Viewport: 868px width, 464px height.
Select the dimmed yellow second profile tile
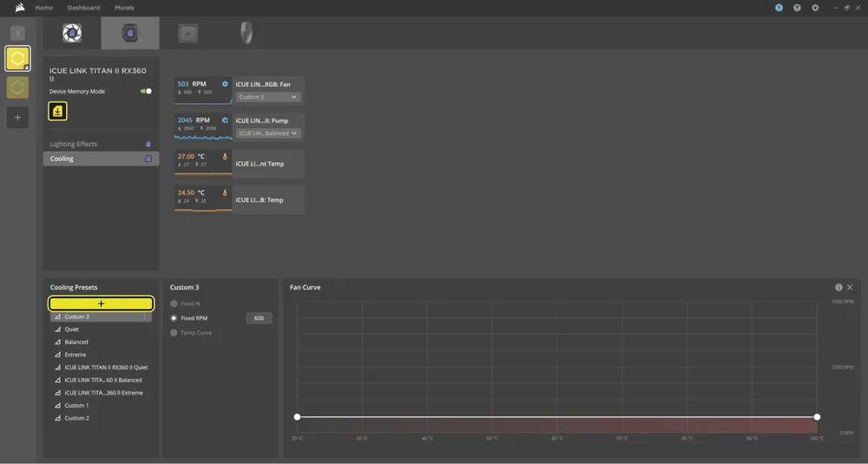click(17, 88)
